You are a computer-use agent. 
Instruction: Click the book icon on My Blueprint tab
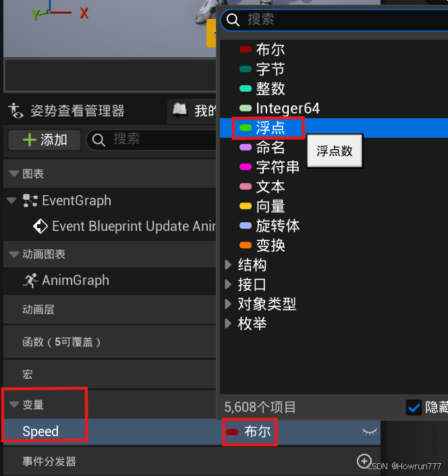180,109
